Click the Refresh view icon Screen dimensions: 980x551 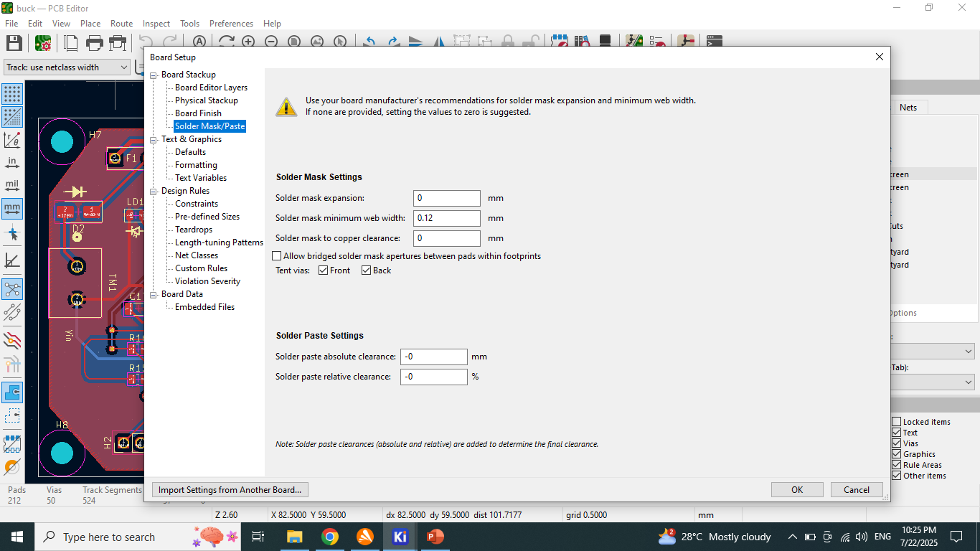click(226, 43)
